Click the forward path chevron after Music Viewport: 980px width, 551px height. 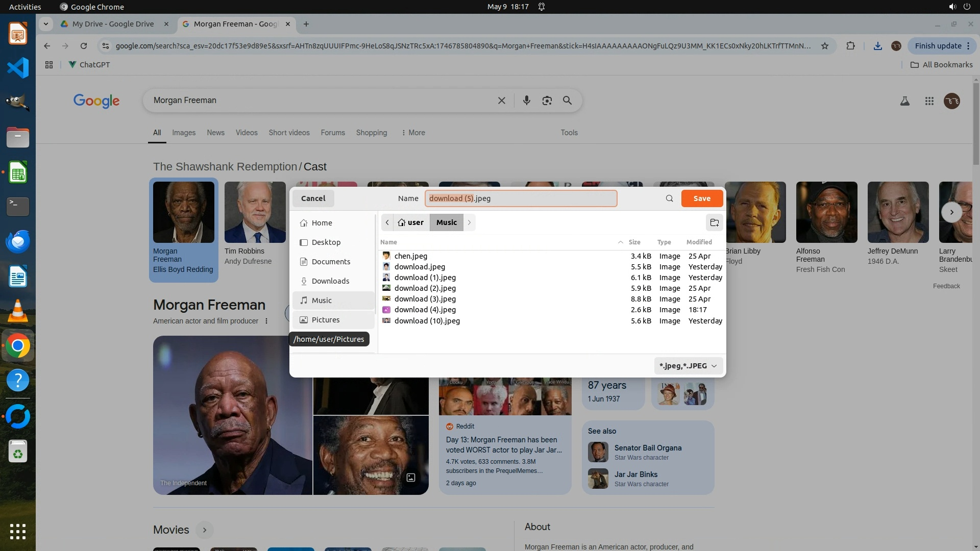click(469, 222)
